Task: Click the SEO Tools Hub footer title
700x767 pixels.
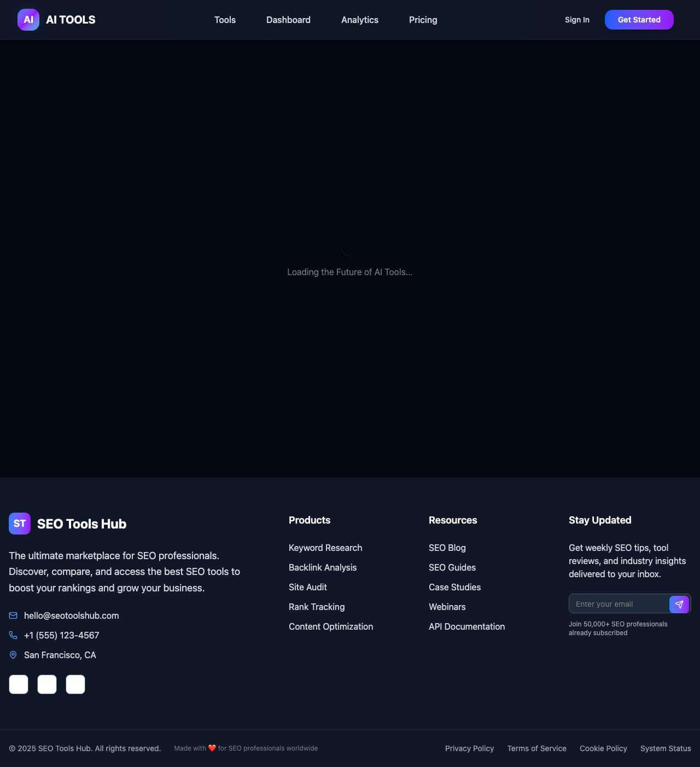Action: click(x=81, y=524)
